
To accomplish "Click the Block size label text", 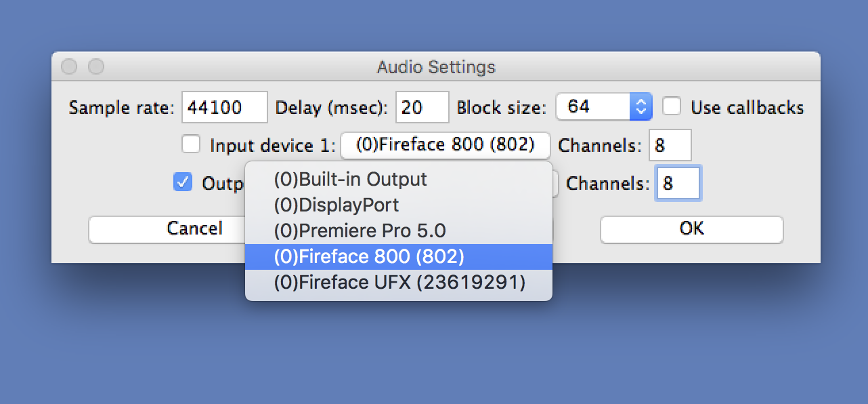I will pos(501,108).
